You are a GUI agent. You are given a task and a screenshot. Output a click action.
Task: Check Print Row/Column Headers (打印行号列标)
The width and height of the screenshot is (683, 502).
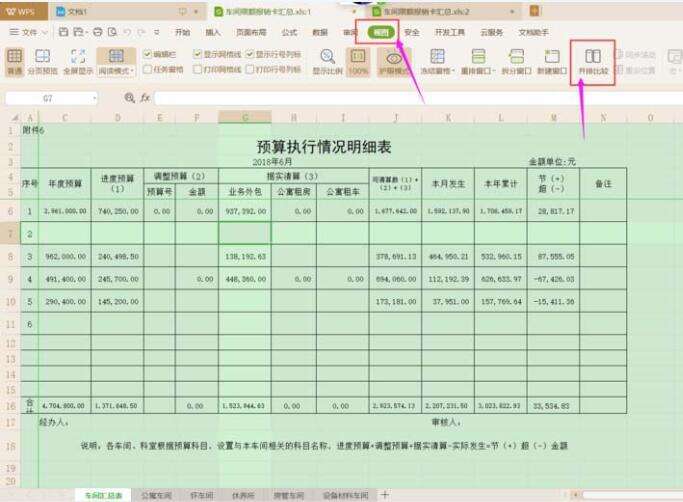click(250, 69)
